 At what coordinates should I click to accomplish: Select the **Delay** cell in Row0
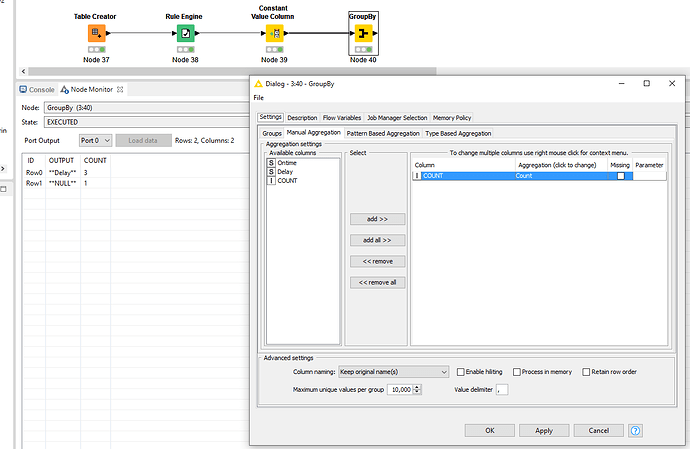pos(62,173)
